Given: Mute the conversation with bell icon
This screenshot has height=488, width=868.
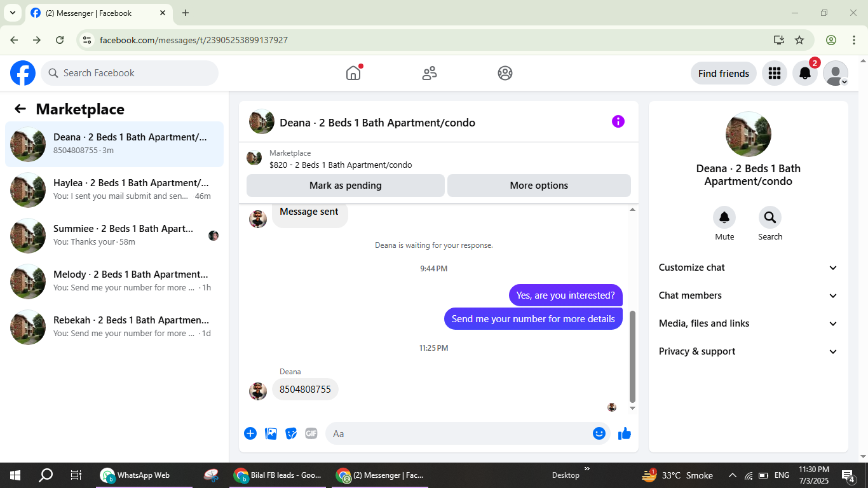Looking at the screenshot, I should [724, 218].
